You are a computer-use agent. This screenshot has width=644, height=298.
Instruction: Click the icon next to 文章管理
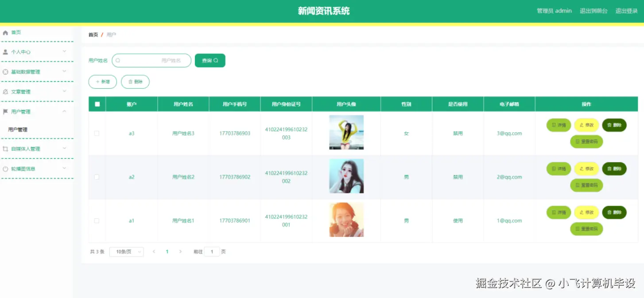point(5,92)
